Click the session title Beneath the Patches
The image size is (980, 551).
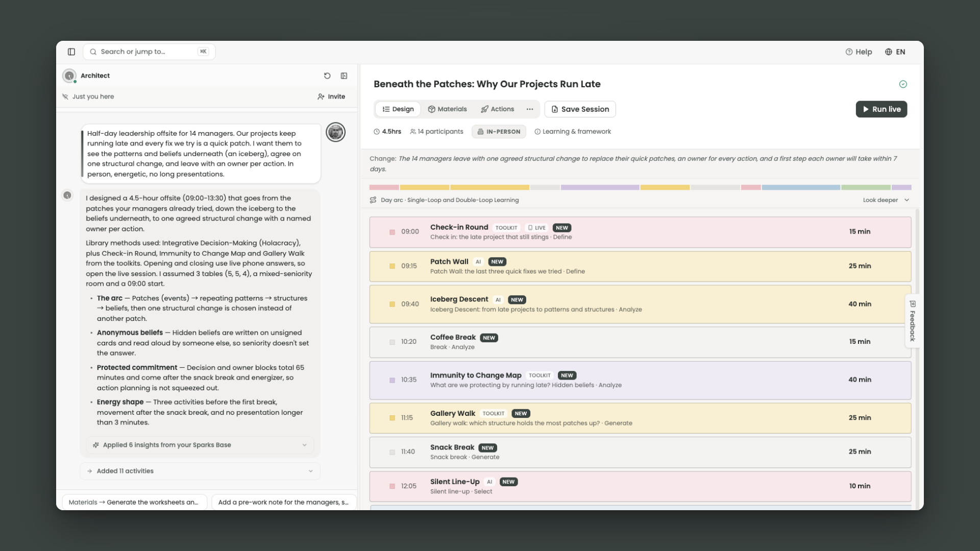point(487,84)
